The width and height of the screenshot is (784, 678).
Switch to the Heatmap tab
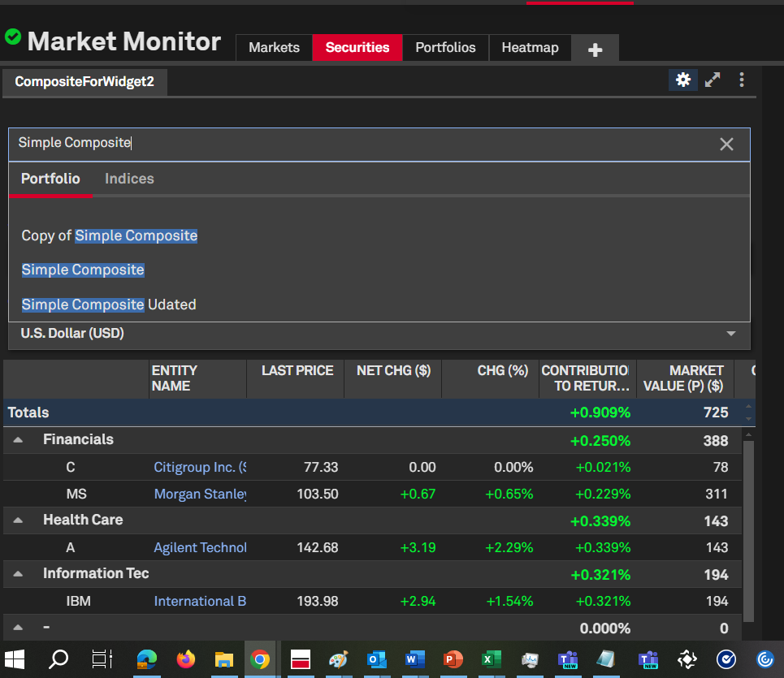(530, 48)
